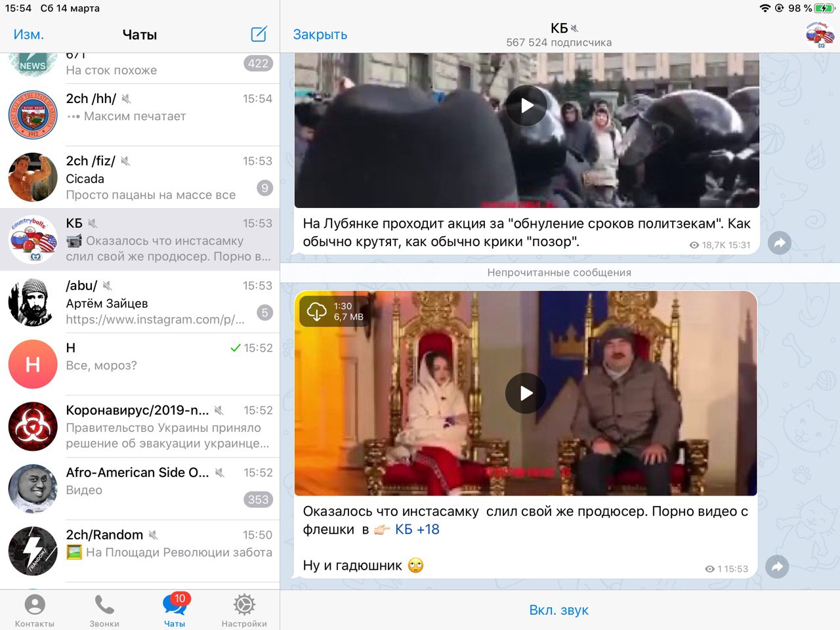Image resolution: width=840 pixels, height=630 pixels.
Task: Forward the instasamka post with share arrow
Action: click(778, 567)
